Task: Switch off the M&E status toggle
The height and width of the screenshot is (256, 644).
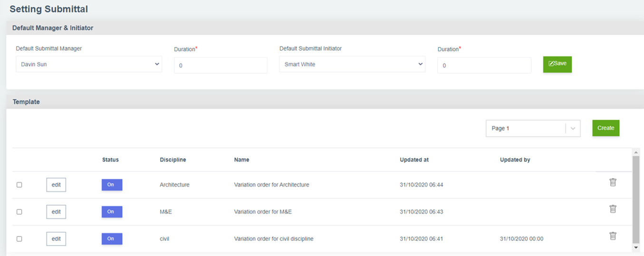Action: [x=112, y=212]
